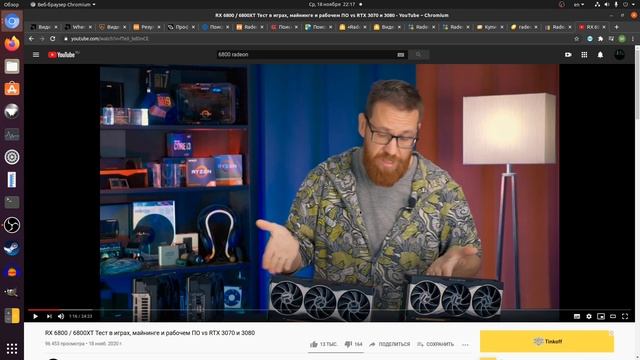This screenshot has width=640, height=360.
Task: Open the on-screen keyboard icon in search
Action: tap(401, 55)
